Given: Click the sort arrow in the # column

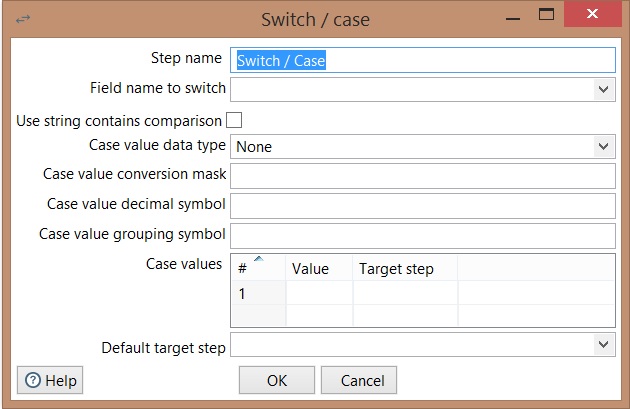Looking at the screenshot, I should click(x=258, y=261).
